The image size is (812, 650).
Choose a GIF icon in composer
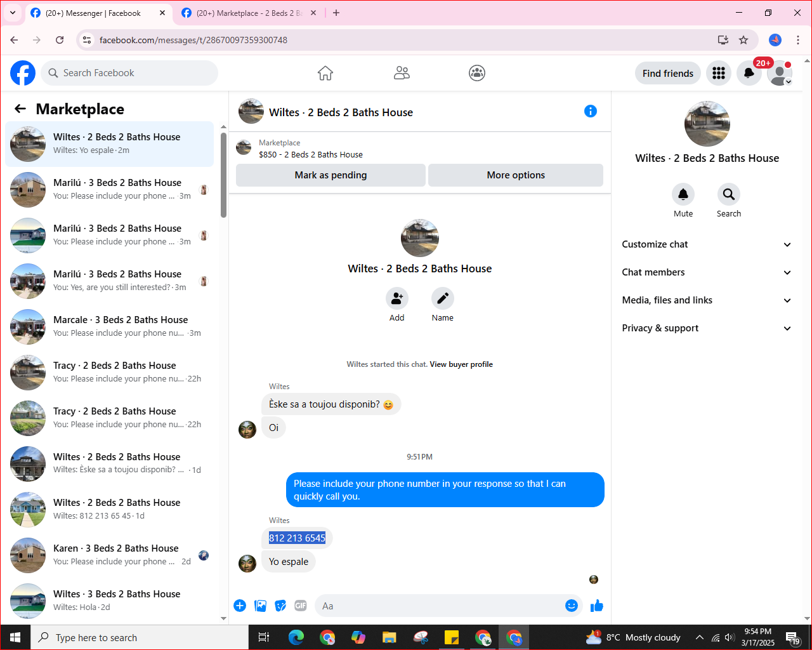(x=301, y=606)
